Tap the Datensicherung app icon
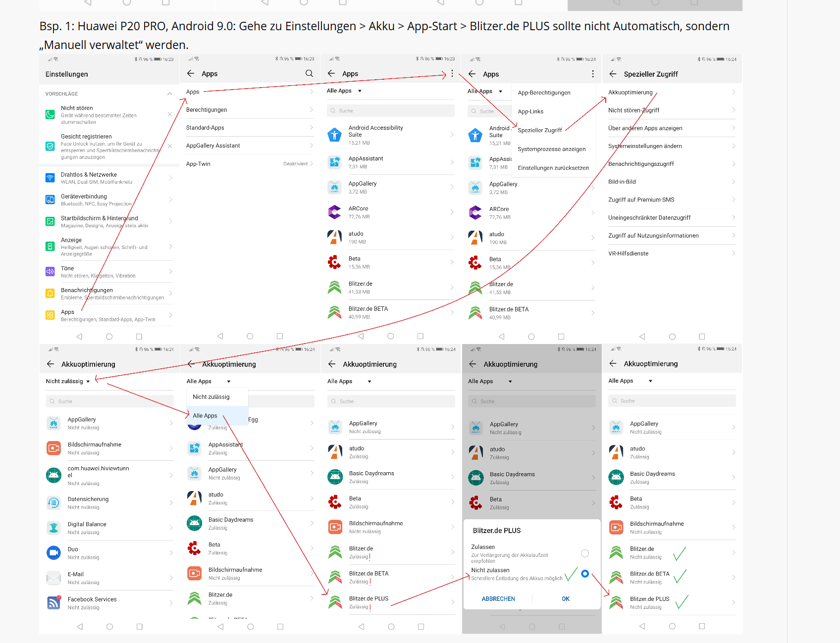840x643 pixels. tap(53, 502)
